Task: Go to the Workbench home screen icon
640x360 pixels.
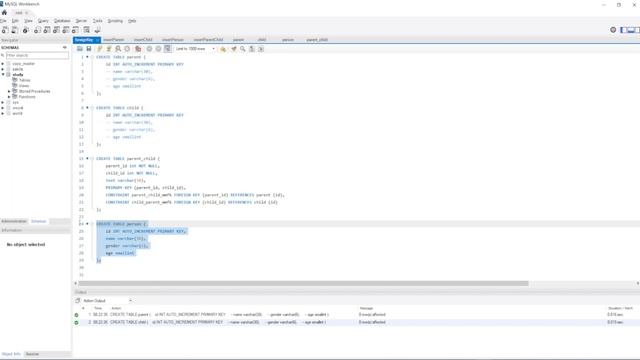Action: pos(4,13)
